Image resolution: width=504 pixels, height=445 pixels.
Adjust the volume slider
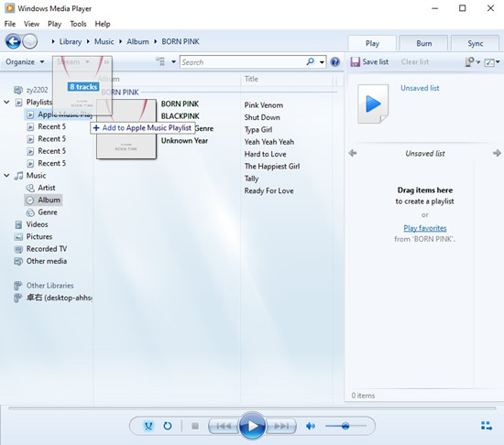[x=345, y=426]
